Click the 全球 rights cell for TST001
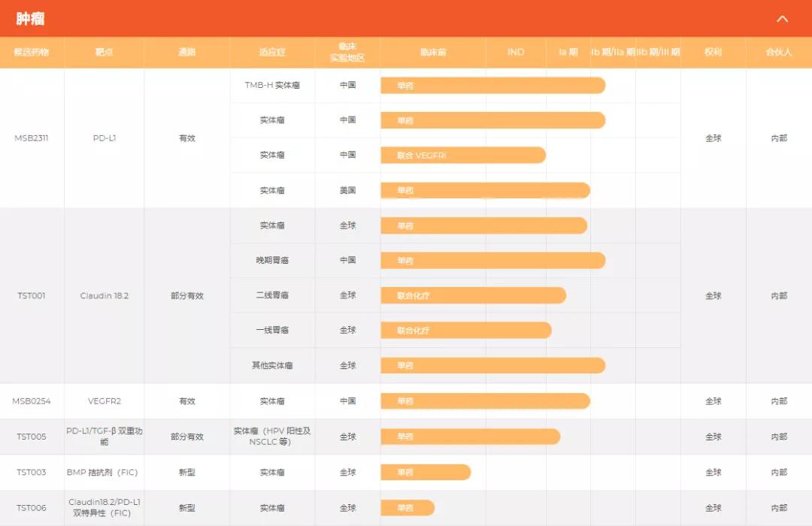 coord(713,295)
